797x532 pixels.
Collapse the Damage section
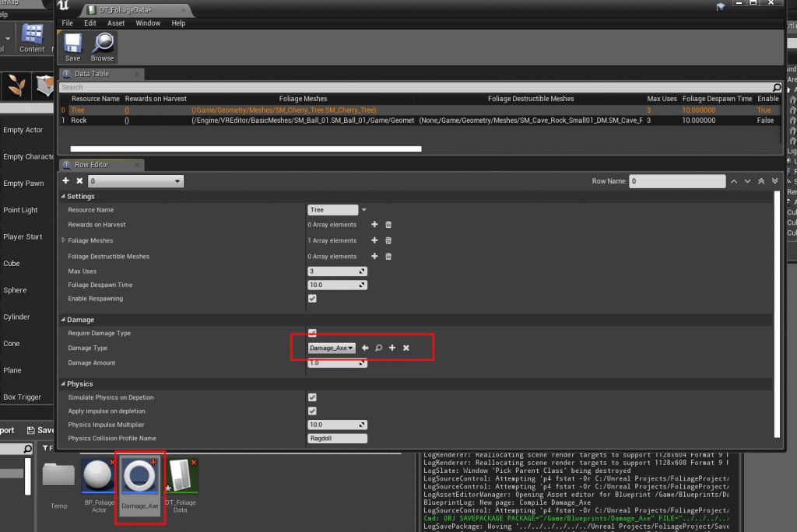63,320
